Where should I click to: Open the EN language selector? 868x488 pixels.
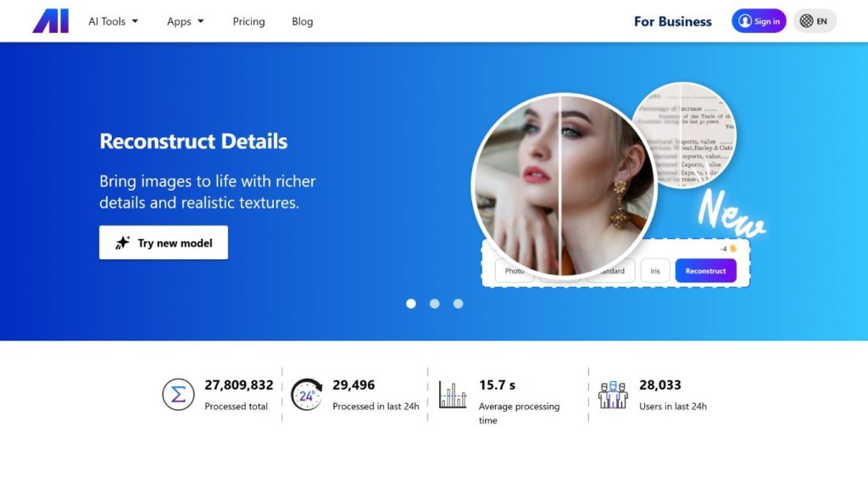[815, 20]
